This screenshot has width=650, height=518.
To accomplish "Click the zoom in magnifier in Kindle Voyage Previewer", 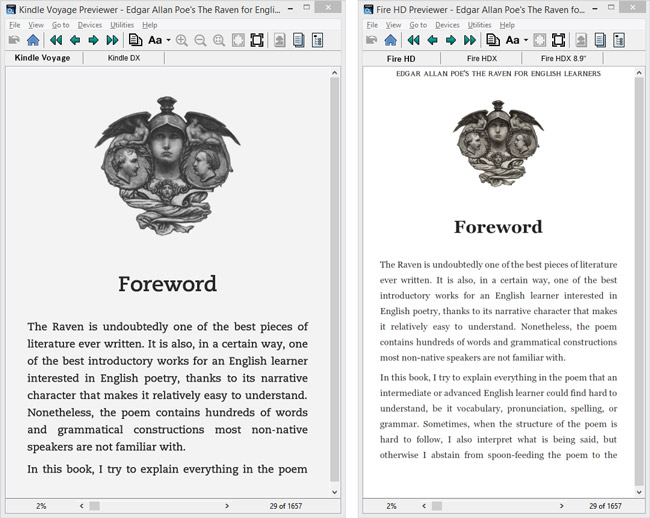I will (x=182, y=40).
